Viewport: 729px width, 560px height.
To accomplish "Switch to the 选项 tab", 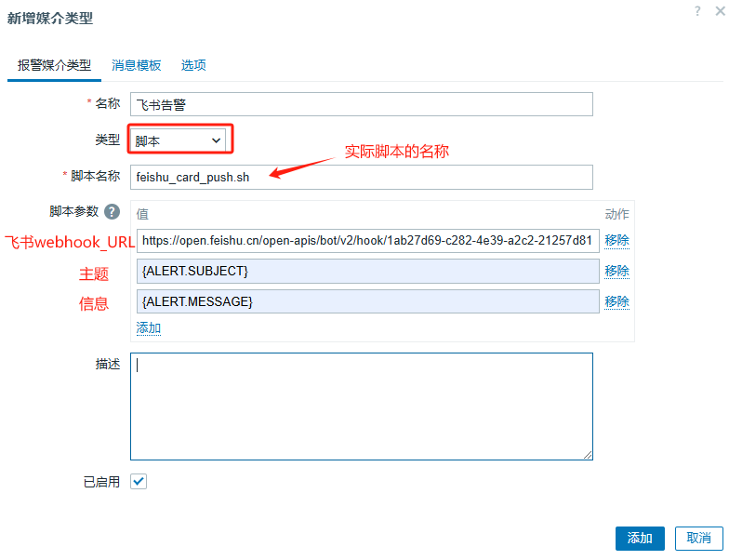I will [193, 65].
